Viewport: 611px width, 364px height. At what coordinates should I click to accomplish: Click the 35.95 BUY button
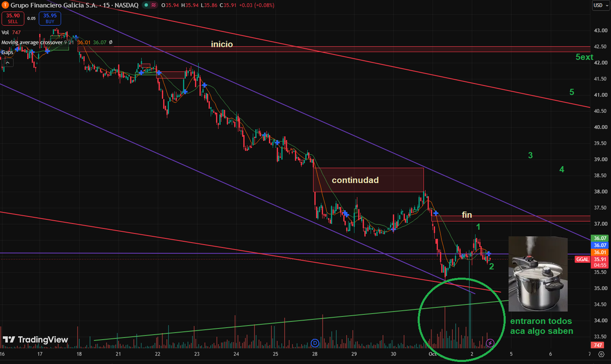coord(50,18)
